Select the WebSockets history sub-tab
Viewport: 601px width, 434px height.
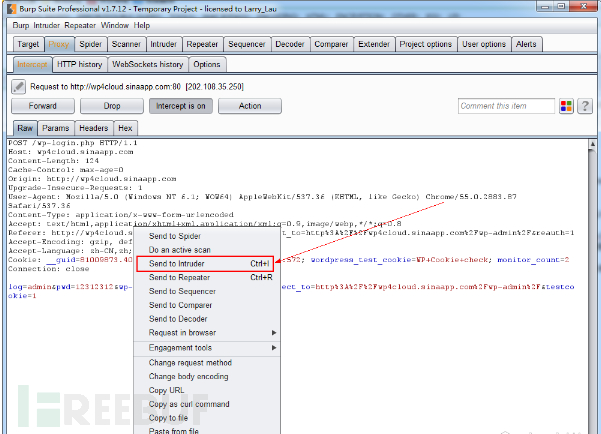[x=148, y=64]
